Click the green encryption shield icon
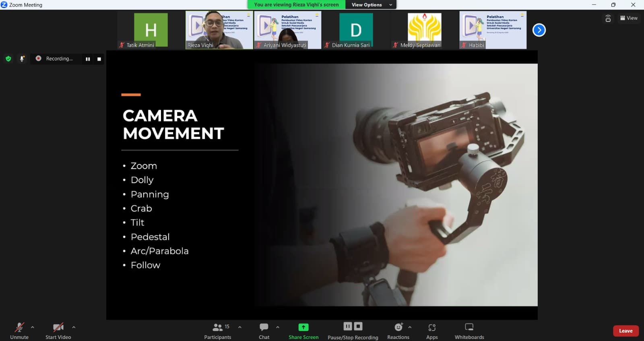Image resolution: width=644 pixels, height=341 pixels. point(8,59)
